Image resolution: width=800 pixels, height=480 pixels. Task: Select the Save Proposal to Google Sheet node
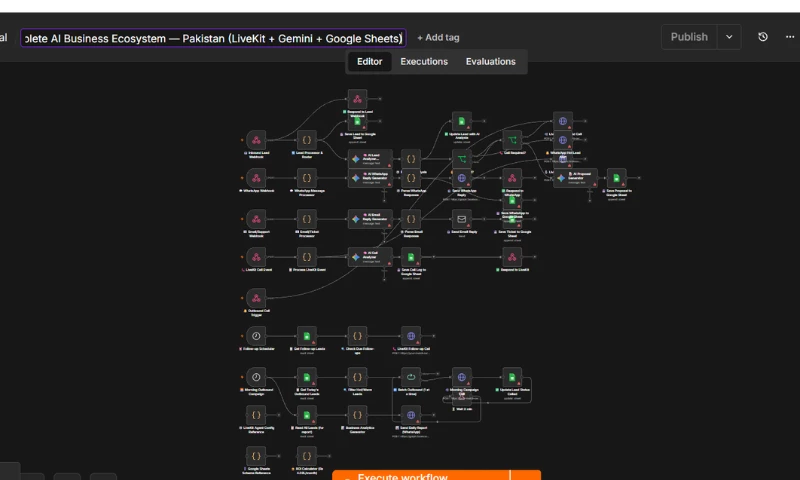[616, 178]
